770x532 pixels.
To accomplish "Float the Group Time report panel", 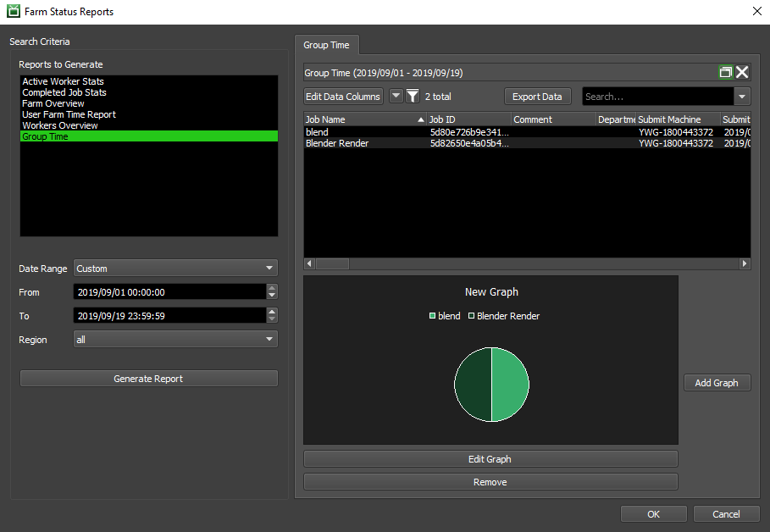I will (x=725, y=72).
